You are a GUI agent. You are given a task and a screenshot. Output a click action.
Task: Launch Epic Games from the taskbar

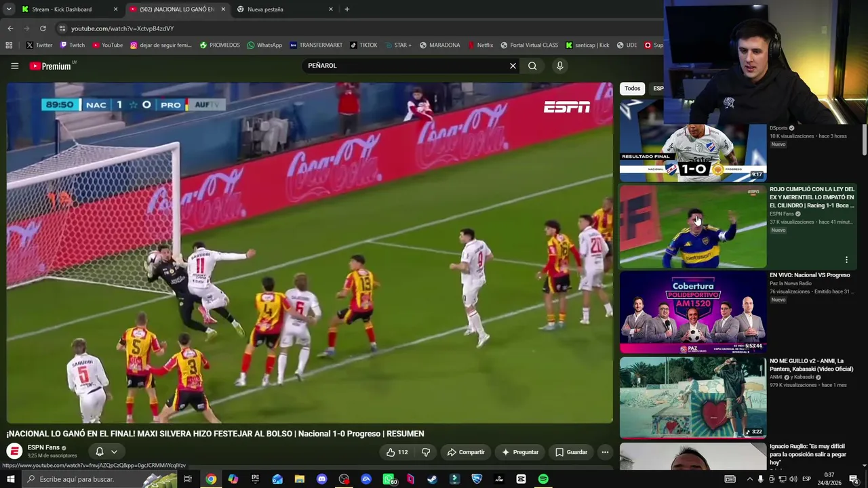pyautogui.click(x=255, y=479)
